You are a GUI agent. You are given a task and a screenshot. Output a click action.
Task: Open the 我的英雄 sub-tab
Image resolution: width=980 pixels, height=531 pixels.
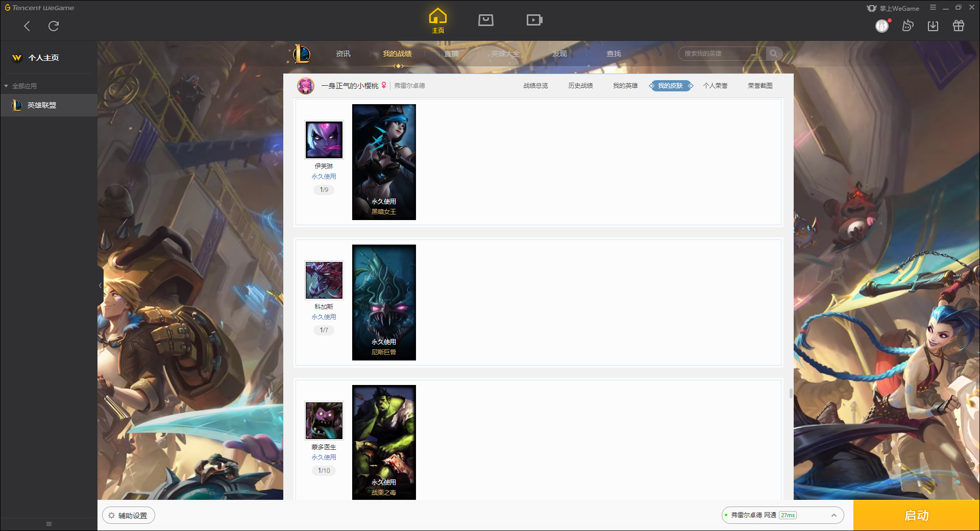(x=625, y=86)
